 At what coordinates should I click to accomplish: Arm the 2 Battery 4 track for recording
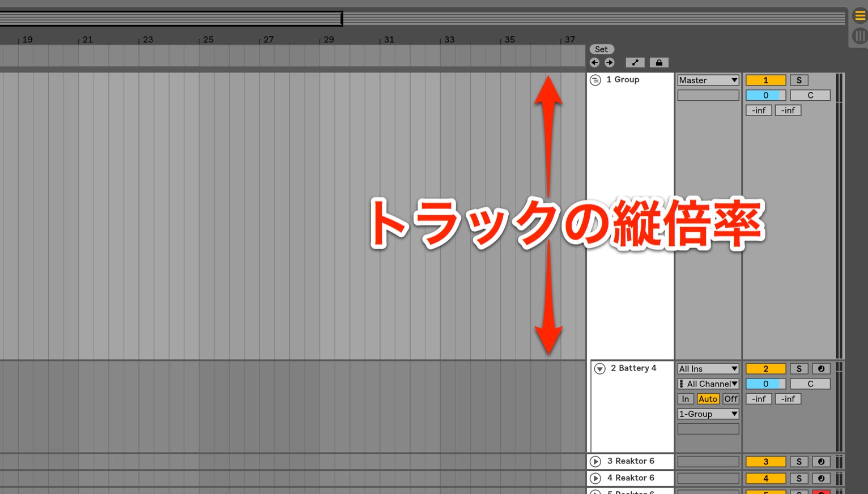(x=821, y=369)
